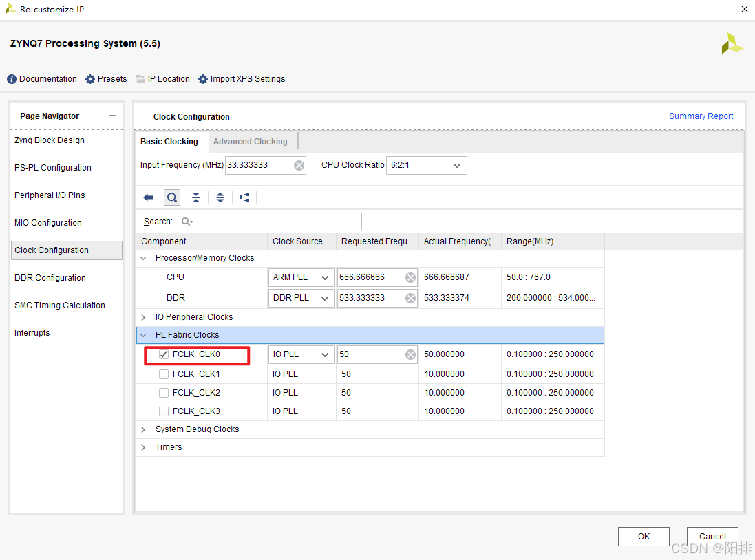Collapse the Page Navigator minus icon
This screenshot has height=560, width=755.
click(x=112, y=116)
